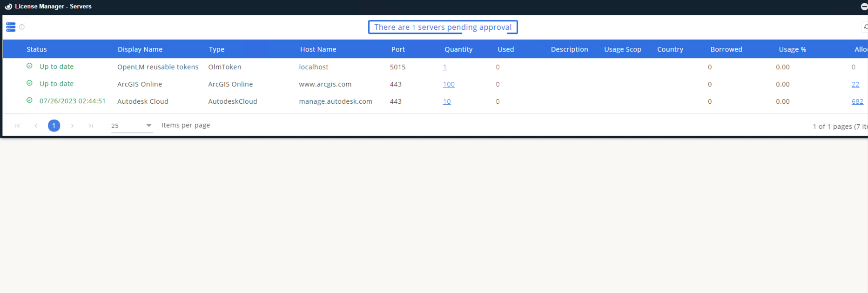The image size is (868, 293).
Task: Open the servers pending approval notice
Action: 443,27
